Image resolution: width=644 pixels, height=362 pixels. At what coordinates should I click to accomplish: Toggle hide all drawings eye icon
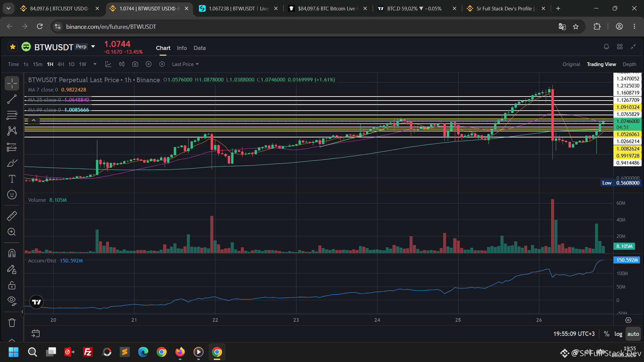click(x=12, y=301)
